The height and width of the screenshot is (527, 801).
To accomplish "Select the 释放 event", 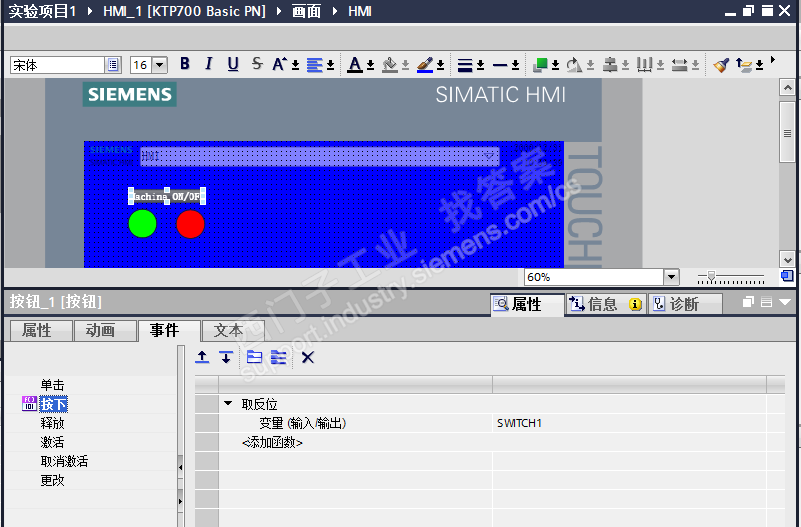I will [53, 423].
